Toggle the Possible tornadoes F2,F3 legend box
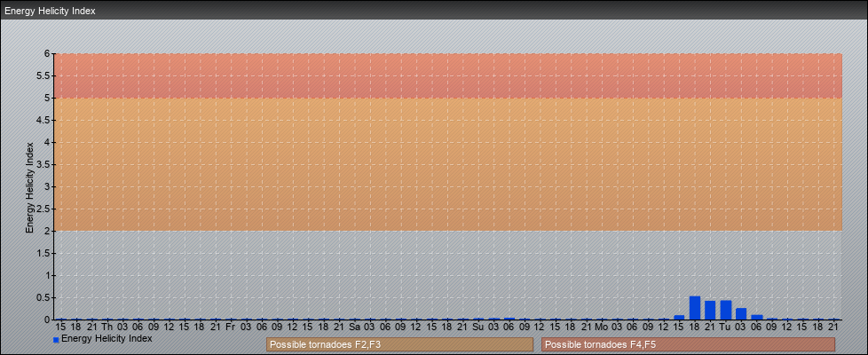Viewport: 868px width, 355px height. pyautogui.click(x=399, y=344)
